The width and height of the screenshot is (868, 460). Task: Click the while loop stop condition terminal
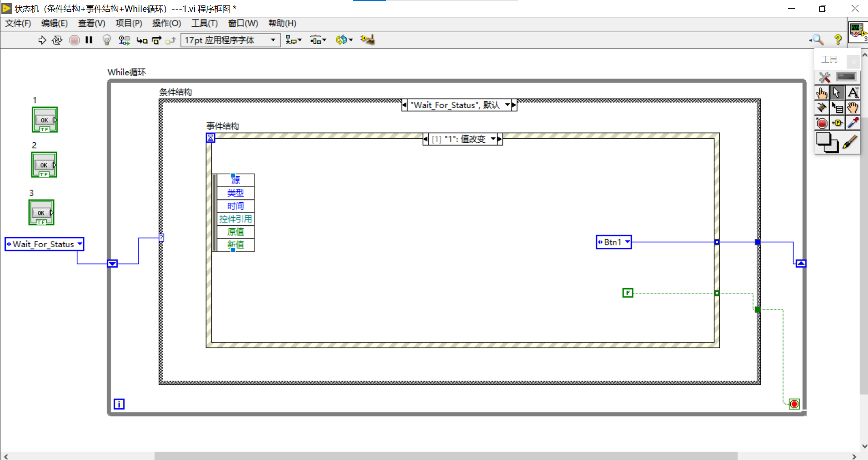click(x=794, y=404)
